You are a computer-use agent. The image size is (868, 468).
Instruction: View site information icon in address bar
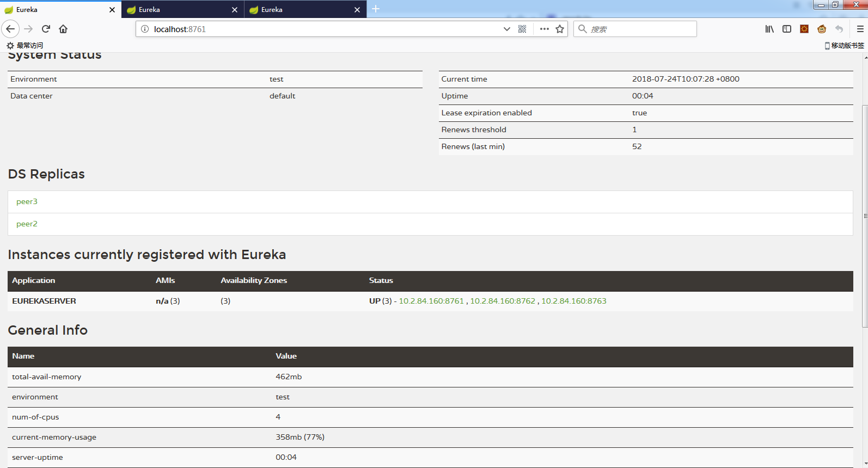click(145, 29)
